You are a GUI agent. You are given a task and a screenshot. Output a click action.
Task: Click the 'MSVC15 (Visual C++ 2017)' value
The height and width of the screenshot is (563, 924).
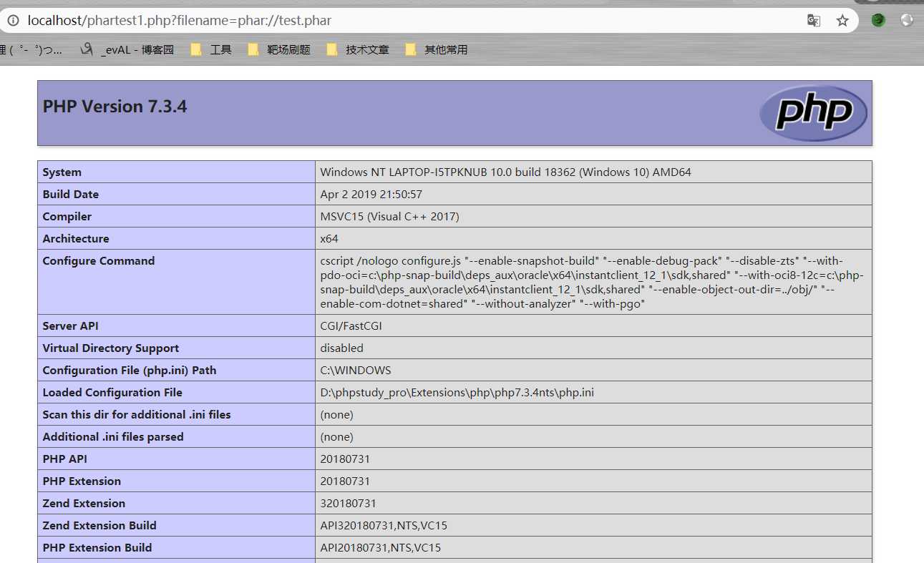pyautogui.click(x=389, y=217)
